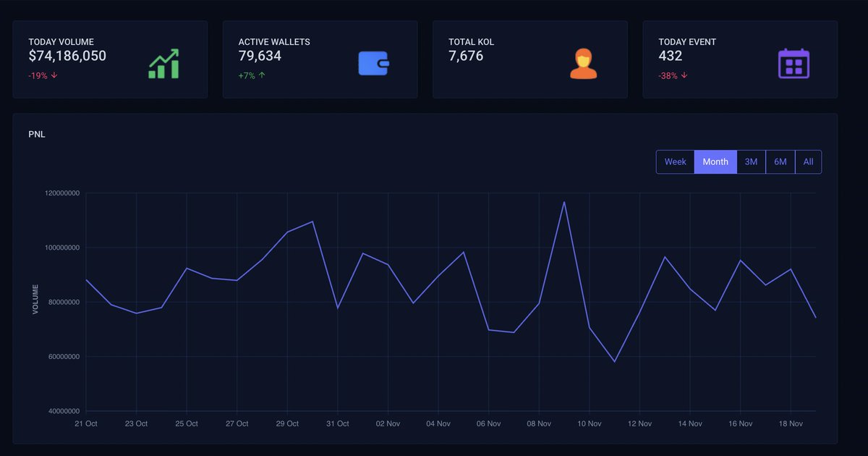
Task: Click the Active Wallets count 79,634
Action: point(261,56)
